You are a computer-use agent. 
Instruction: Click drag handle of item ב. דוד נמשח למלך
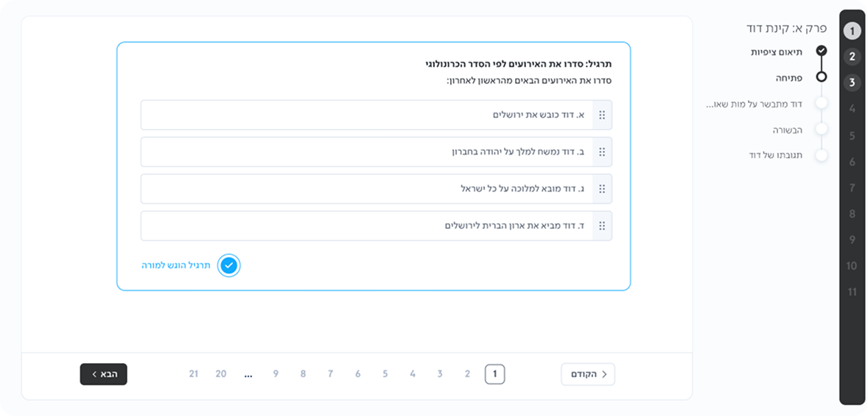[x=602, y=152]
